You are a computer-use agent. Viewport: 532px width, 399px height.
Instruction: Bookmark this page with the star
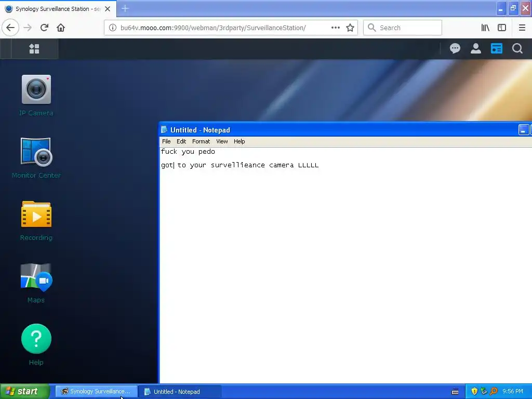pos(350,28)
